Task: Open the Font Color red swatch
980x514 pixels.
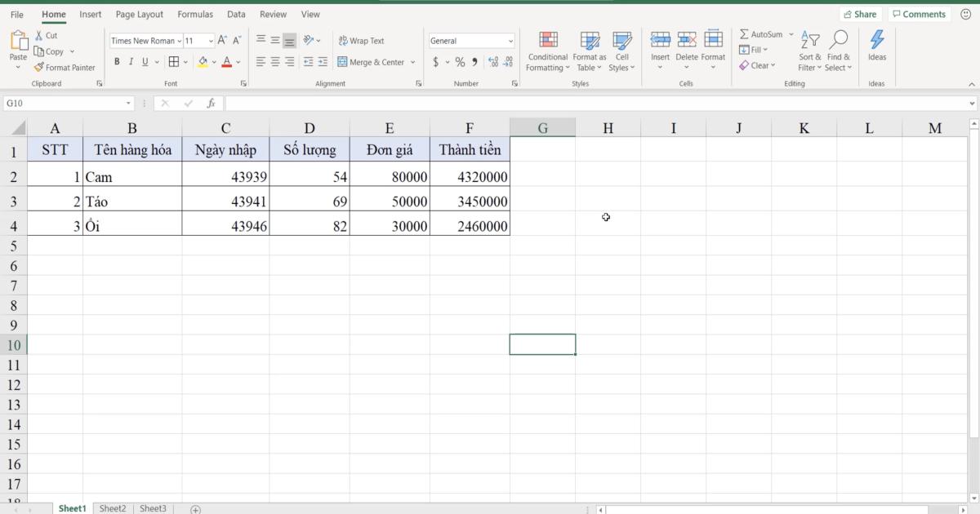Action: (x=225, y=61)
